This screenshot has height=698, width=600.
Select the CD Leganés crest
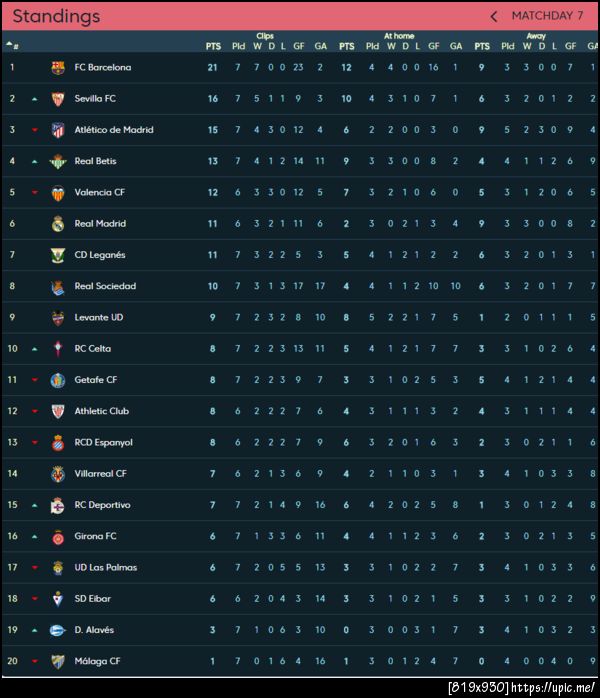tap(58, 255)
